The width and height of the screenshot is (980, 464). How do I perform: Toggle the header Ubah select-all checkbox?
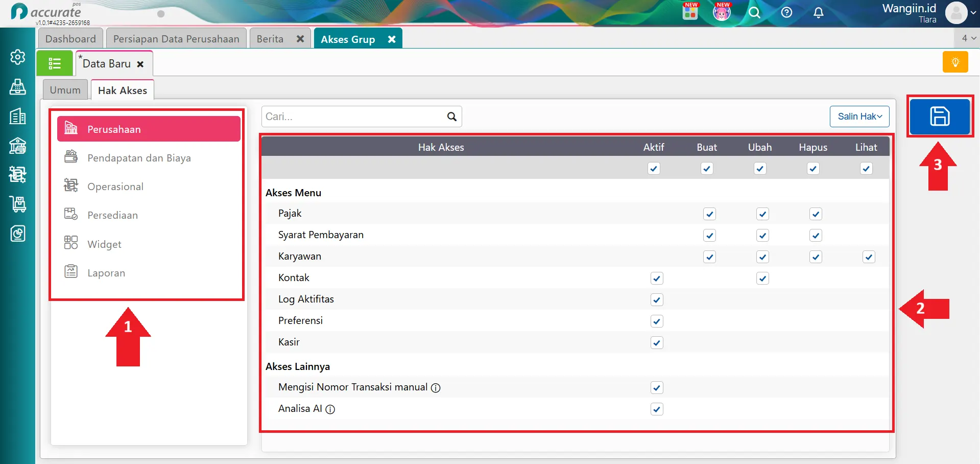tap(760, 169)
